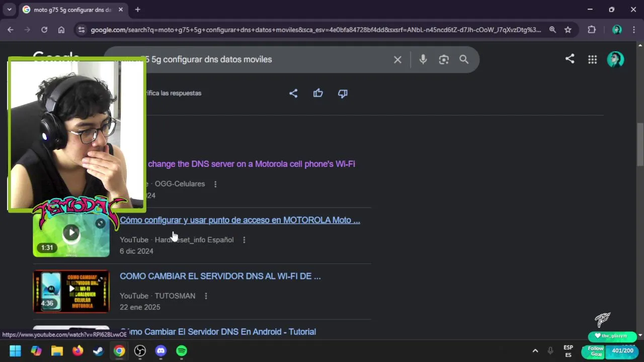
Task: Open Discord from the taskbar
Action: (x=161, y=351)
